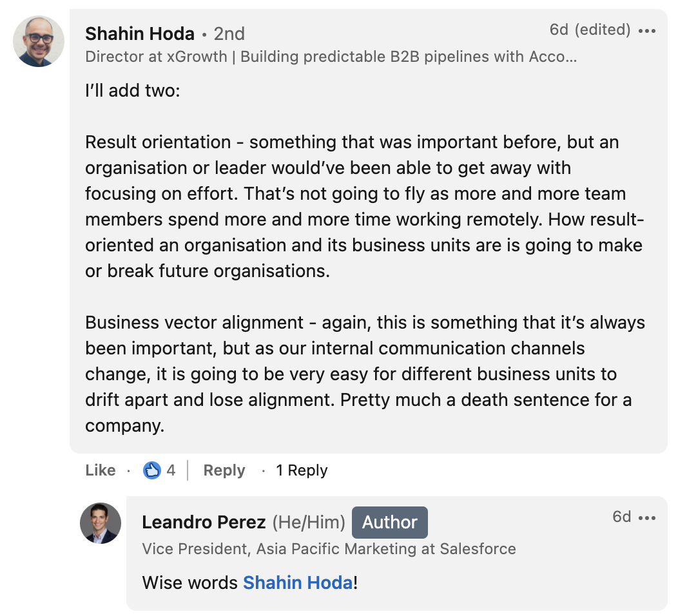Viewport: 678px width, 616px height.
Task: Reply to Shahin Hoda's comment
Action: (224, 470)
